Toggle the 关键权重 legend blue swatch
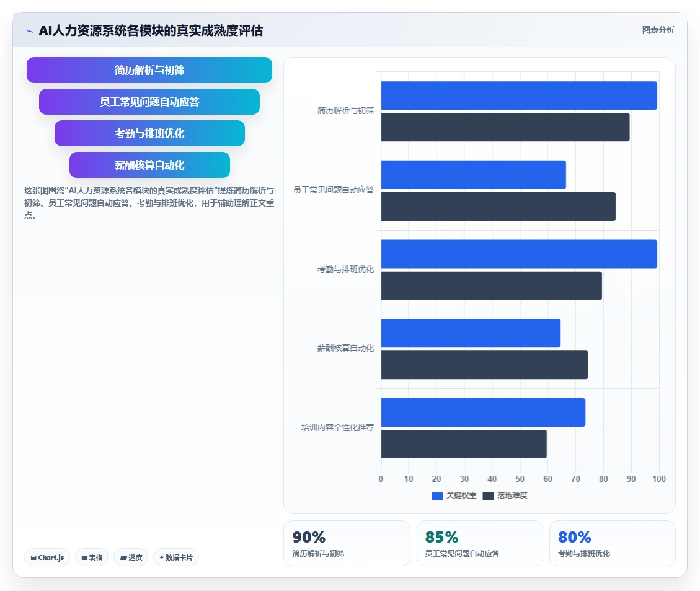 437,496
